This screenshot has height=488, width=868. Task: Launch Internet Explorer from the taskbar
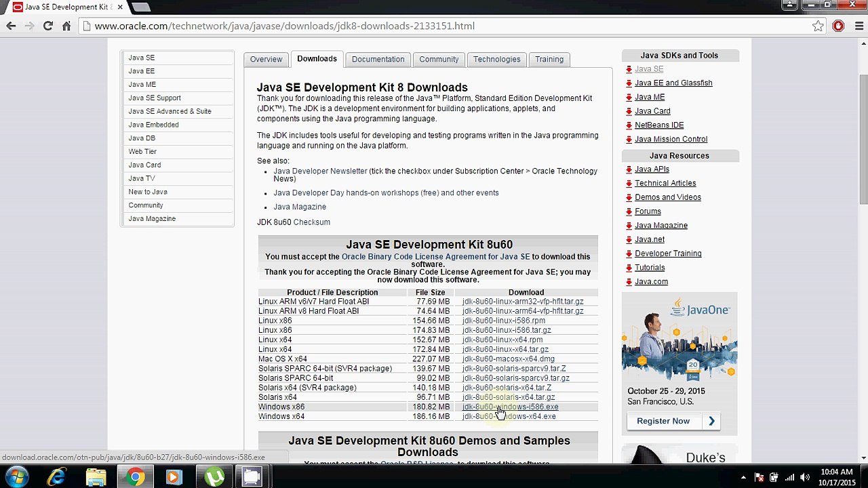click(56, 477)
